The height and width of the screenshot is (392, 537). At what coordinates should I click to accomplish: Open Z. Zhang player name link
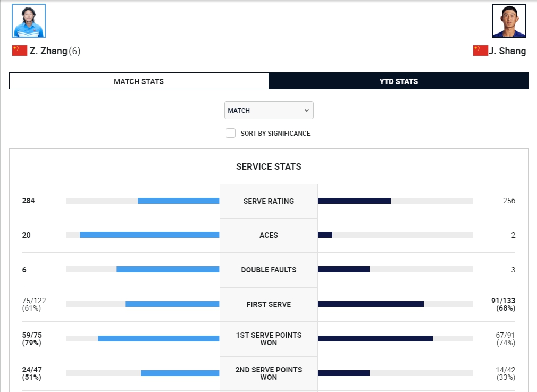[48, 51]
